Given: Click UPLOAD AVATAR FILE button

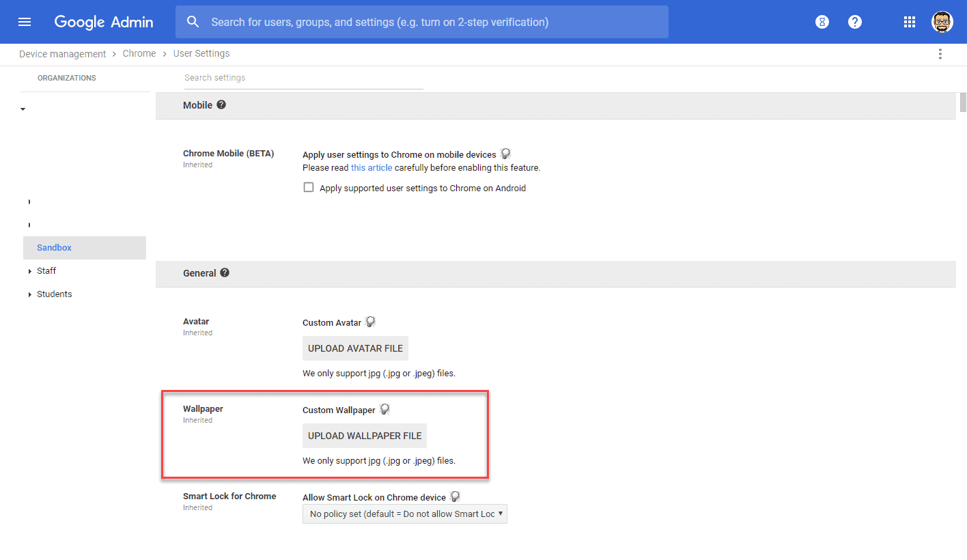Looking at the screenshot, I should (355, 348).
